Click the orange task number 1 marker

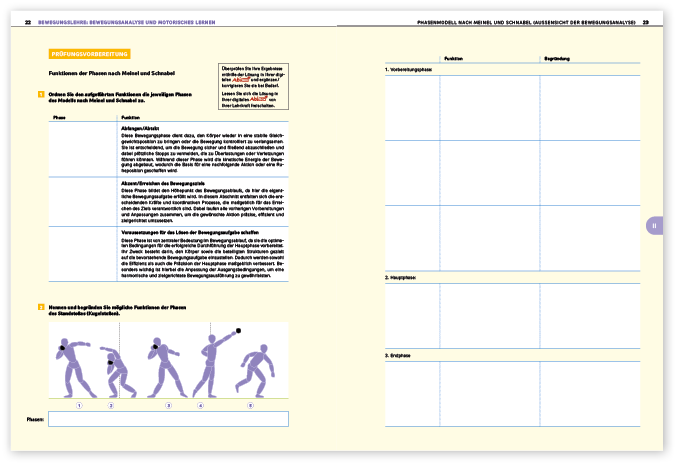[40, 94]
